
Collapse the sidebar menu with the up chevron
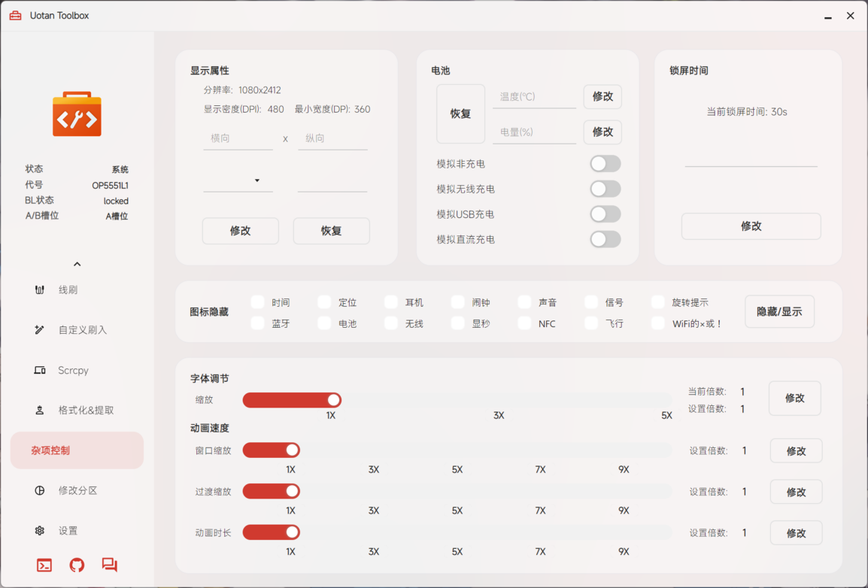pos(76,264)
